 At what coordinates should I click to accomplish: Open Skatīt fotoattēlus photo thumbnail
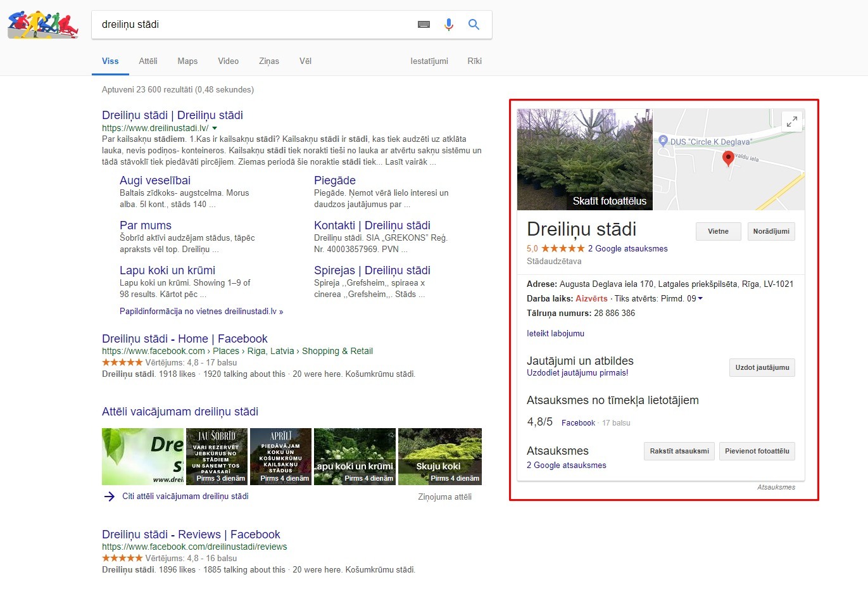pyautogui.click(x=584, y=160)
